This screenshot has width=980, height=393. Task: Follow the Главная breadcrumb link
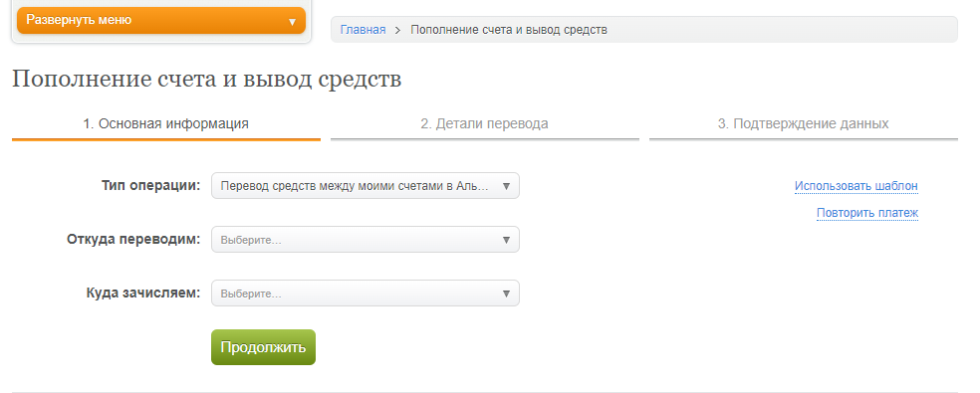[x=363, y=30]
